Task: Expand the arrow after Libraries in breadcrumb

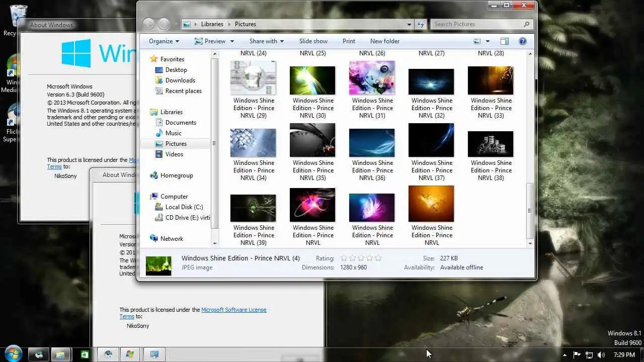Action: click(x=228, y=24)
